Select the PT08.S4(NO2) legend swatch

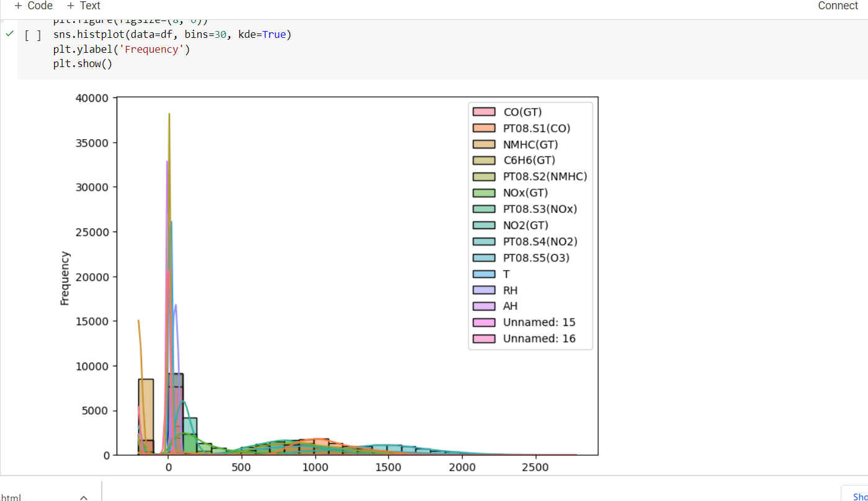(485, 241)
